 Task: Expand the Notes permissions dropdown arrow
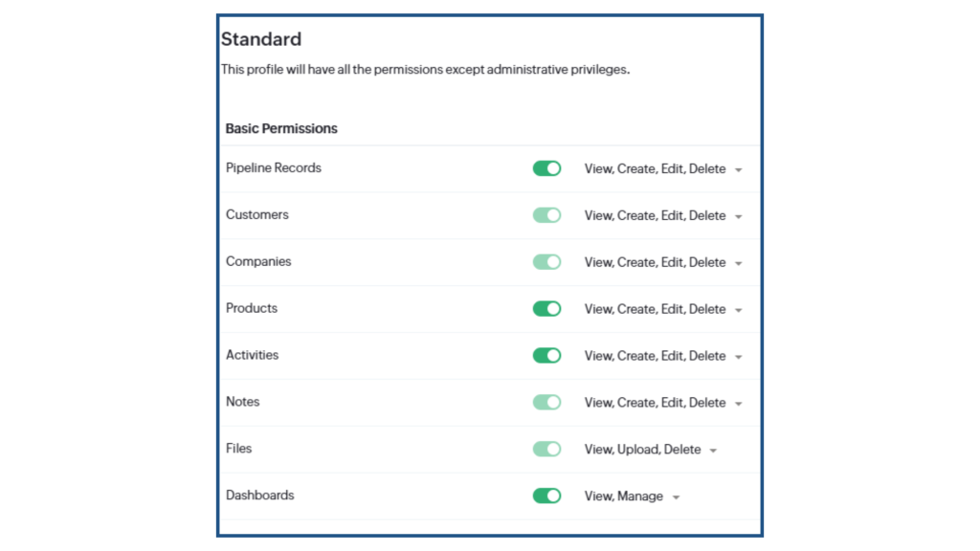point(739,405)
